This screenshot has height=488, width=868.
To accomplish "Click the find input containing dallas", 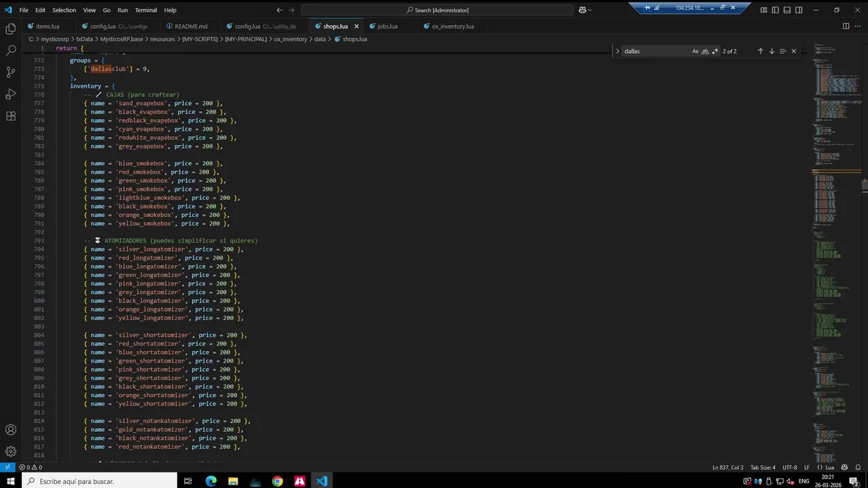I will [x=656, y=51].
